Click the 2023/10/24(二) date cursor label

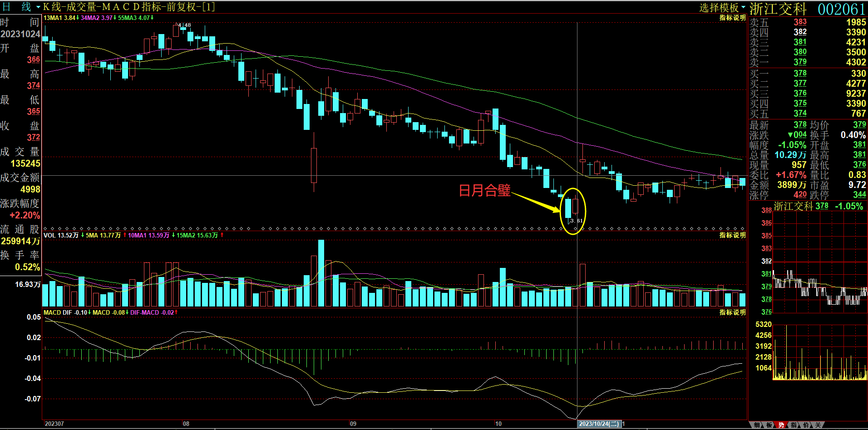pyautogui.click(x=599, y=424)
